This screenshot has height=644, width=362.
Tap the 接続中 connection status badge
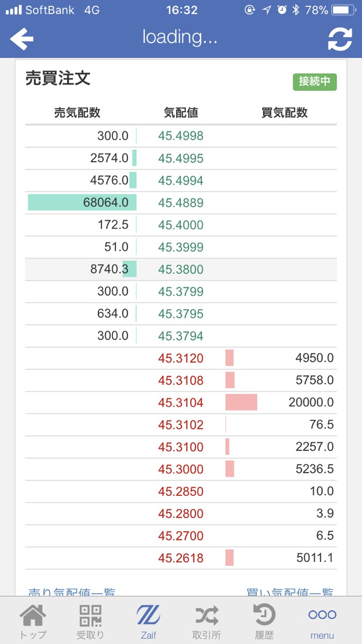pos(315,82)
